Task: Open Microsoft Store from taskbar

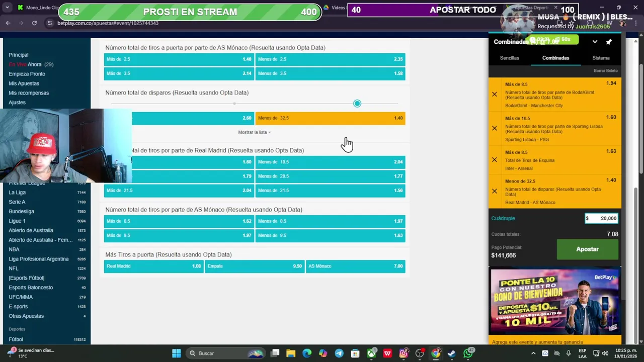Action: [x=355, y=353]
